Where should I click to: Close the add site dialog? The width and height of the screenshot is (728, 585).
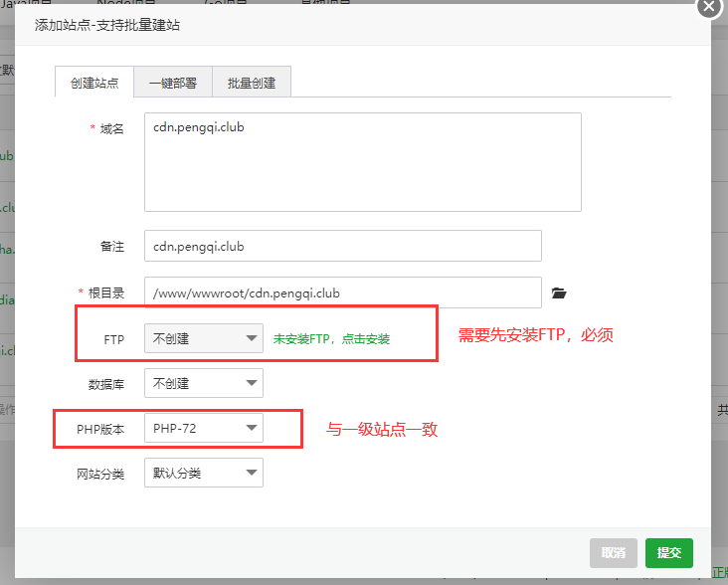[x=709, y=7]
